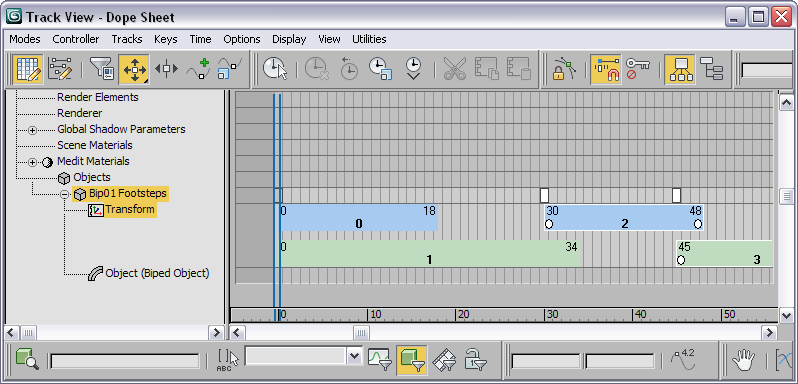
Task: Click the horizontal scrollbar thumb under timeline
Action: point(361,333)
